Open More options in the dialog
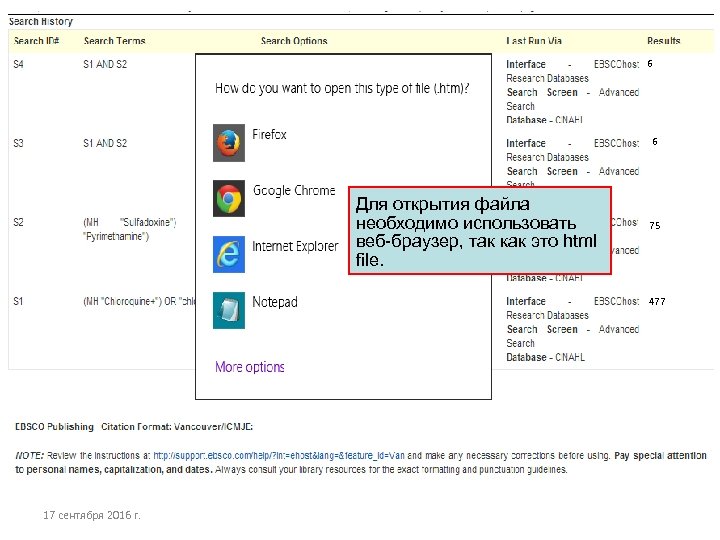Viewport: 720px width, 540px height. 250,367
